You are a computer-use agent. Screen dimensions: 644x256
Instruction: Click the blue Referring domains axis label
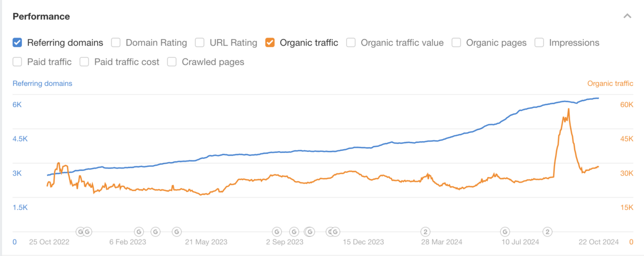point(42,83)
